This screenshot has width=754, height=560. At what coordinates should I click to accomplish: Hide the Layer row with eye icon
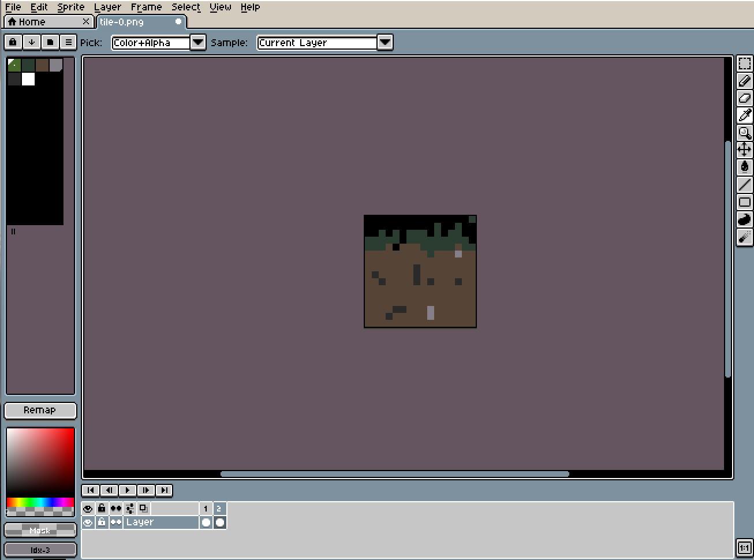coord(88,522)
